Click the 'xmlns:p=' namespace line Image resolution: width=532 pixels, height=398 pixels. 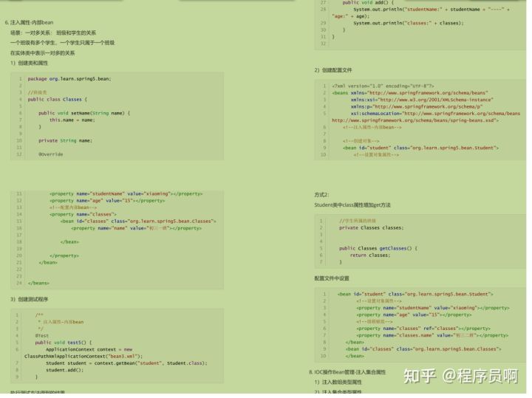tap(417, 106)
